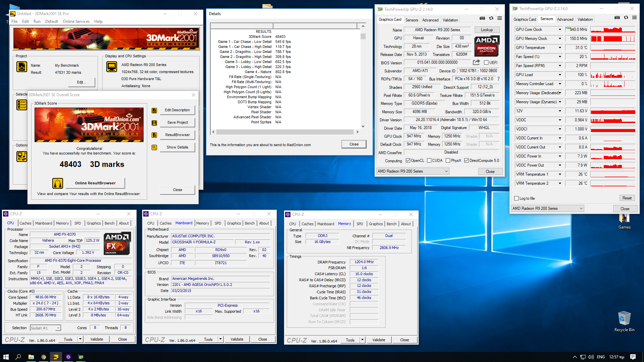Open File Explorer from taskbar
The width and height of the screenshot is (644, 362).
[x=31, y=357]
